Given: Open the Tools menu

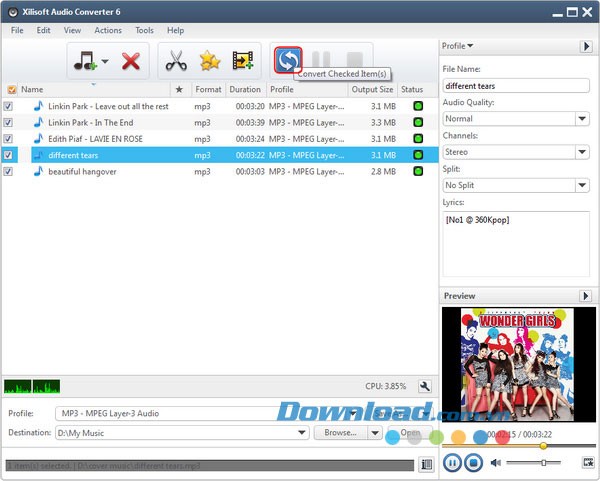Looking at the screenshot, I should pyautogui.click(x=144, y=30).
